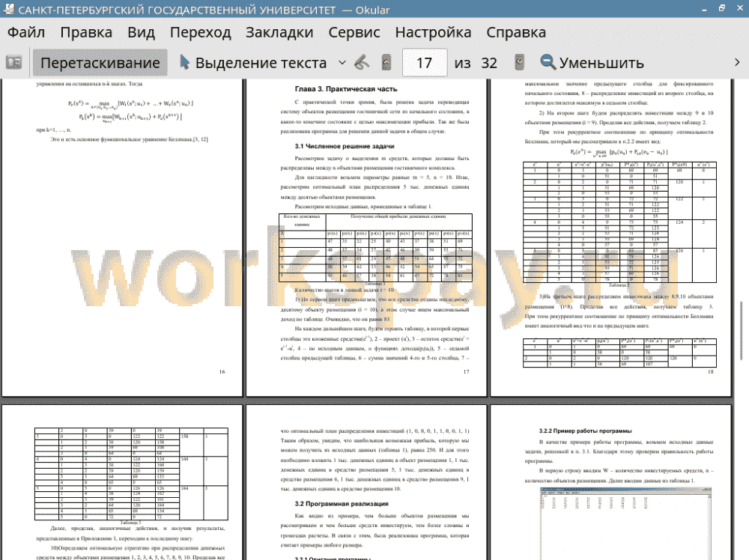The width and height of the screenshot is (749, 560).
Task: Click the program screenshot image below heading 3.2.2
Action: pyautogui.click(x=625, y=523)
